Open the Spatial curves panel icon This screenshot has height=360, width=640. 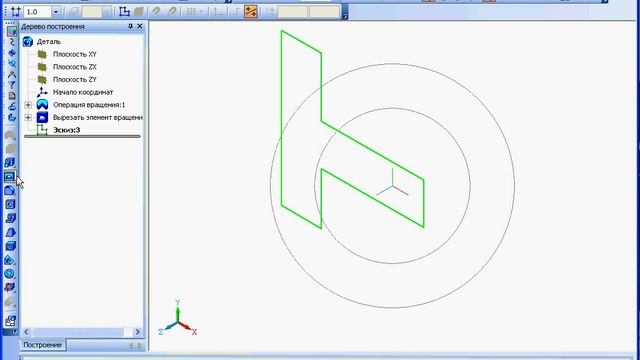pos(11,42)
